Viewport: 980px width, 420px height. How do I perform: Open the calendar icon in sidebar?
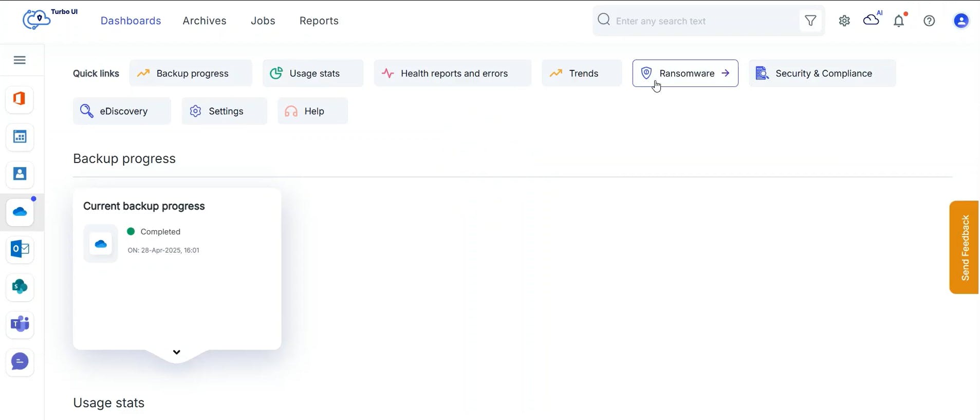point(20,137)
